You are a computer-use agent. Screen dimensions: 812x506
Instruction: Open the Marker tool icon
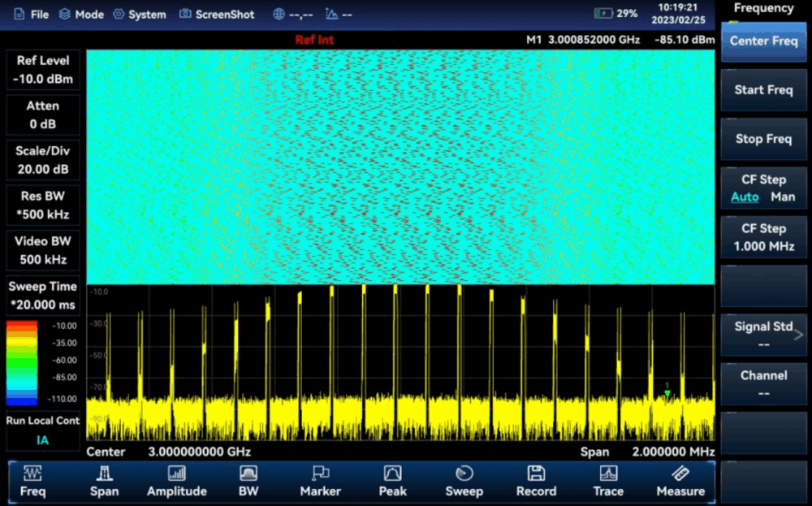point(320,474)
